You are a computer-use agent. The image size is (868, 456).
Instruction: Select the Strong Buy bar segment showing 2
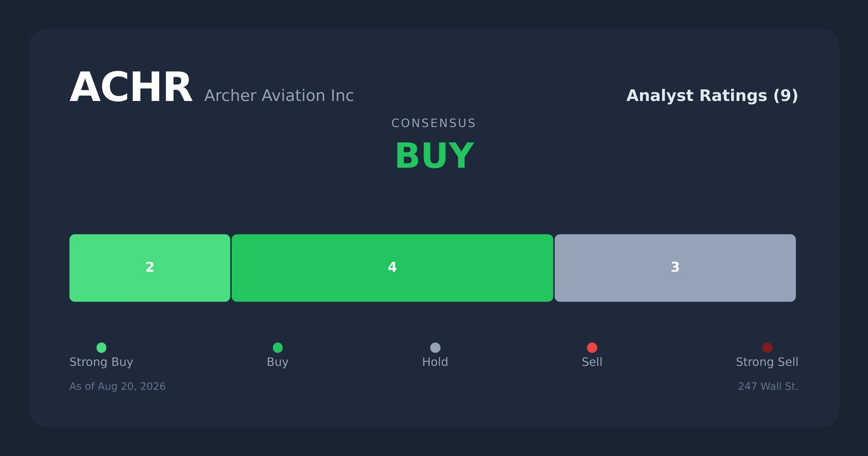tap(150, 268)
